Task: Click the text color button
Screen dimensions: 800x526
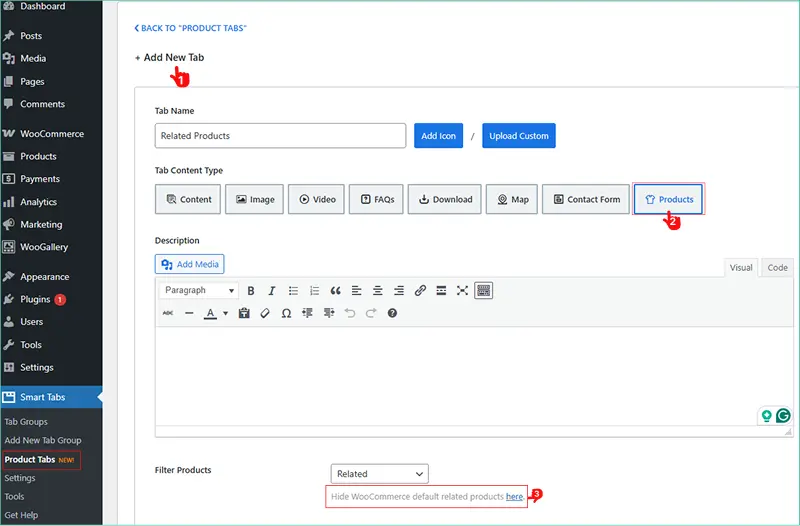Action: click(210, 313)
